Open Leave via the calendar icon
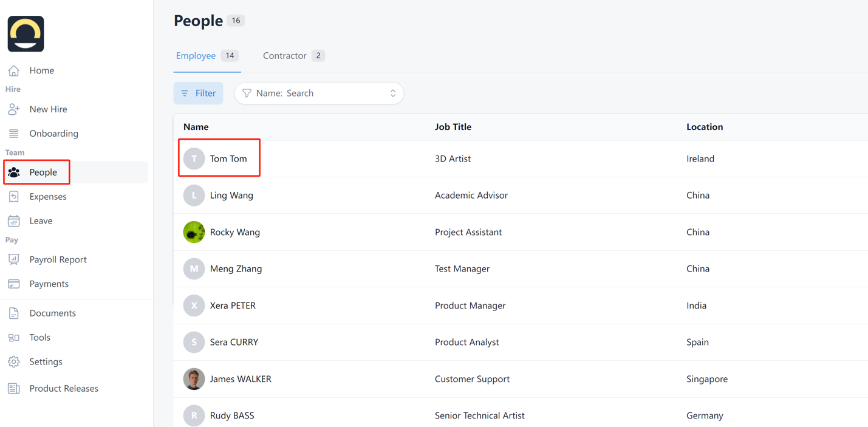This screenshot has height=427, width=868. (x=14, y=221)
